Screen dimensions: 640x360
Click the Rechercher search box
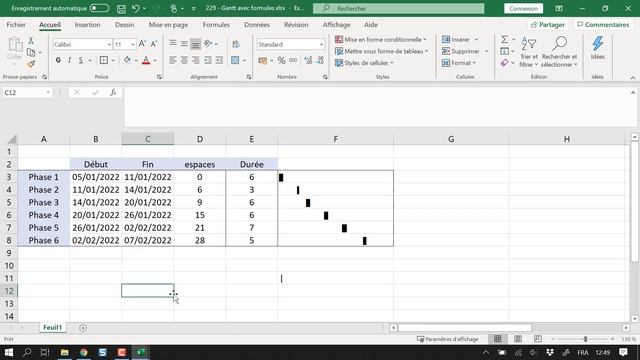click(398, 8)
